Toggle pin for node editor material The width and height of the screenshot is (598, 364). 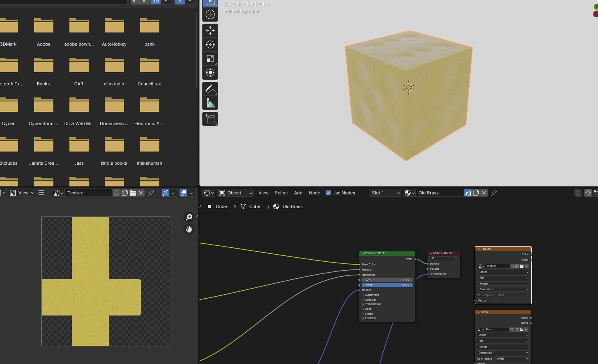(494, 193)
